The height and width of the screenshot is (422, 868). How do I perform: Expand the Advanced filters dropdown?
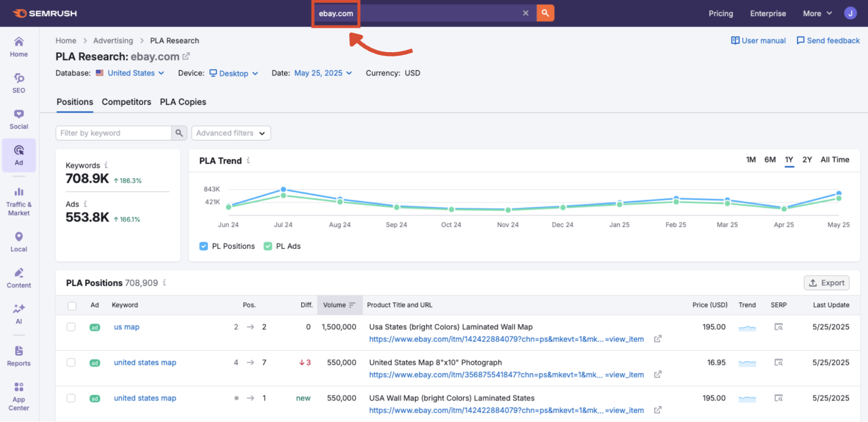[x=231, y=133]
